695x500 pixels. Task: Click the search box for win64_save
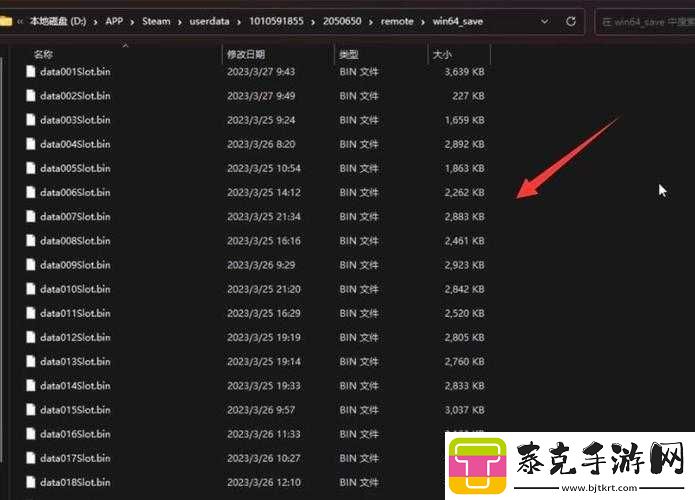pos(645,21)
